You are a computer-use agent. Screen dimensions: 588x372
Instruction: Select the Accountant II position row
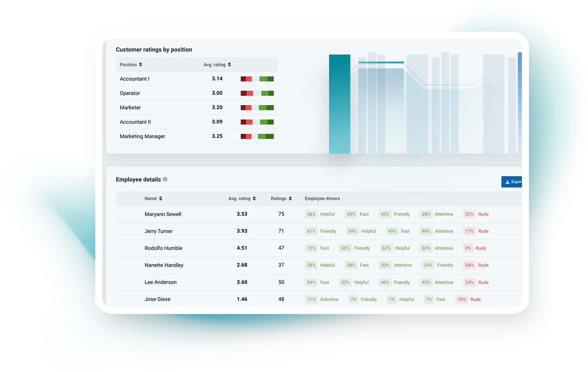197,122
